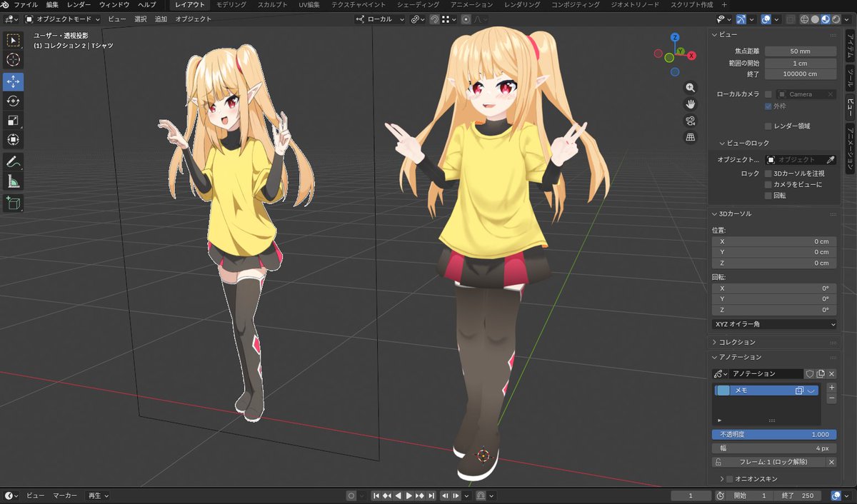Enable オニオンスキン checkbox

coord(729,479)
